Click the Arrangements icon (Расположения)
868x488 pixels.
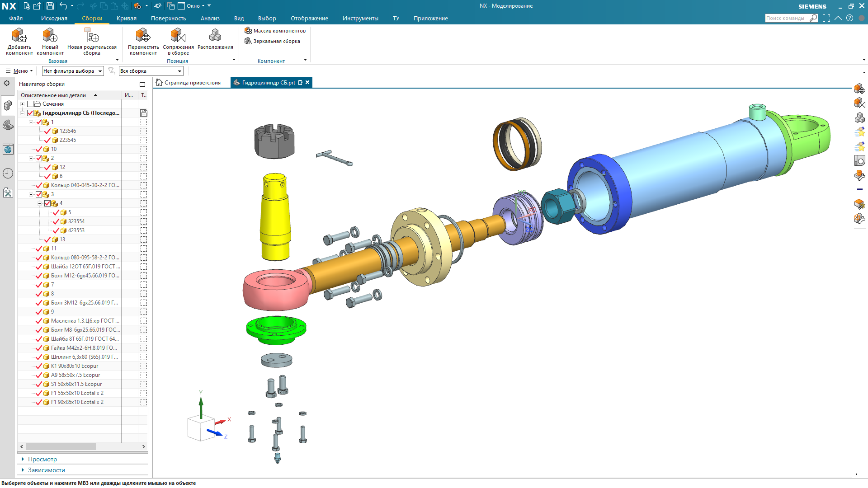215,36
